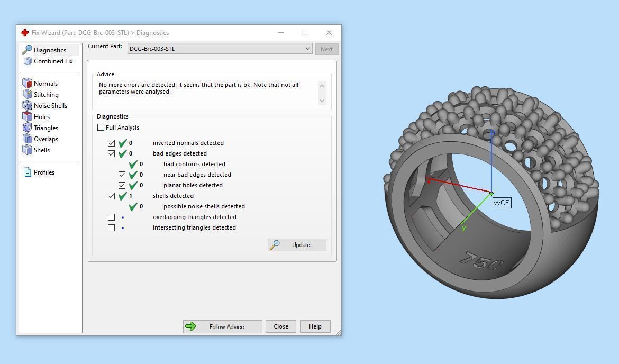Click the Stitching cube icon
Image resolution: width=619 pixels, height=364 pixels.
pyautogui.click(x=27, y=94)
